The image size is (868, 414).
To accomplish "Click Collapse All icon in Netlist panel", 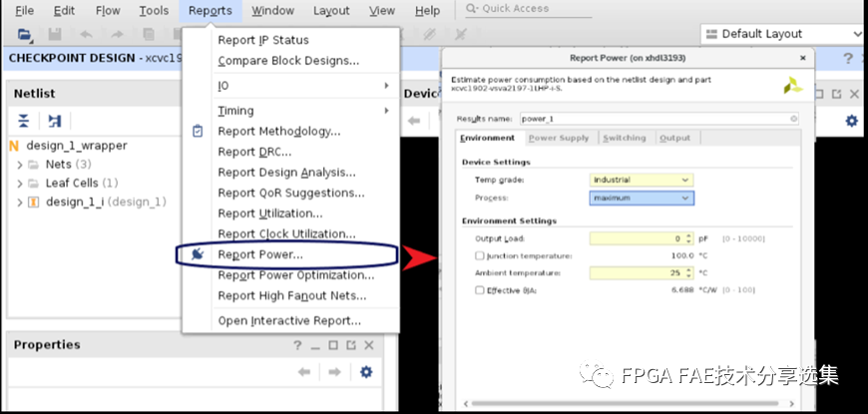I will (x=24, y=121).
